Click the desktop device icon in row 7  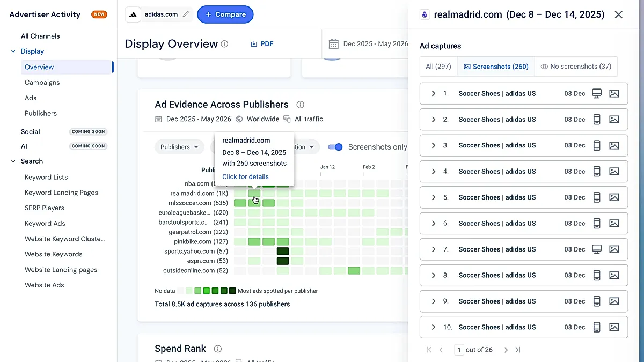pos(596,249)
